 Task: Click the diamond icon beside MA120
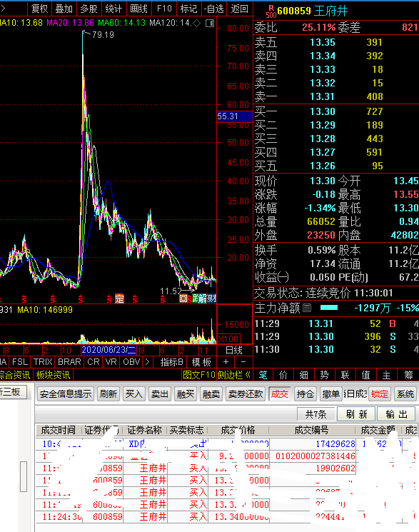196,23
